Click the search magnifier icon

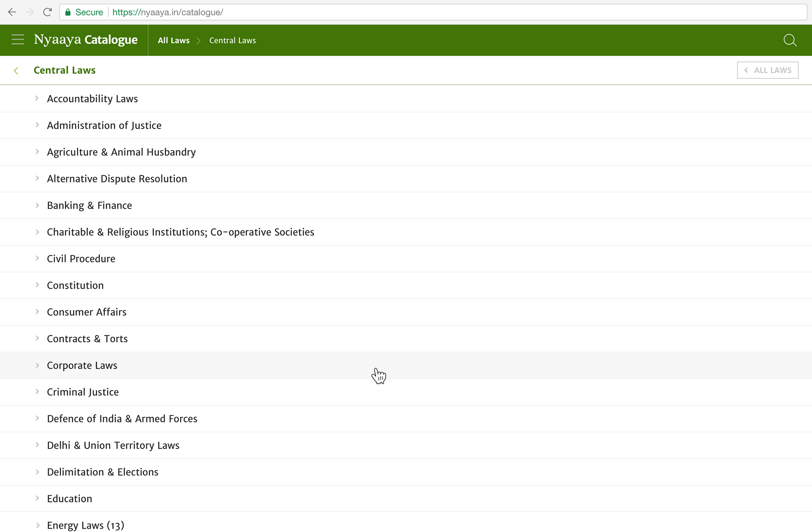coord(790,40)
